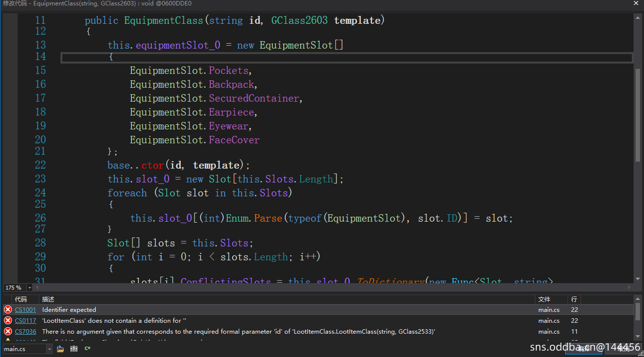Click the editor's scroll-up arrow at top right
Screen dimensions: 644x357
pos(638,17)
